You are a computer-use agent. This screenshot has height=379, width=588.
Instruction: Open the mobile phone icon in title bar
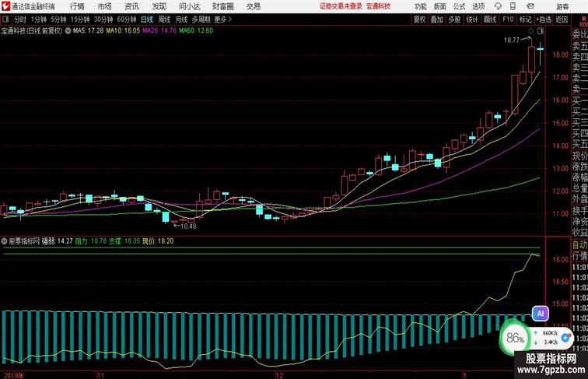(x=513, y=6)
